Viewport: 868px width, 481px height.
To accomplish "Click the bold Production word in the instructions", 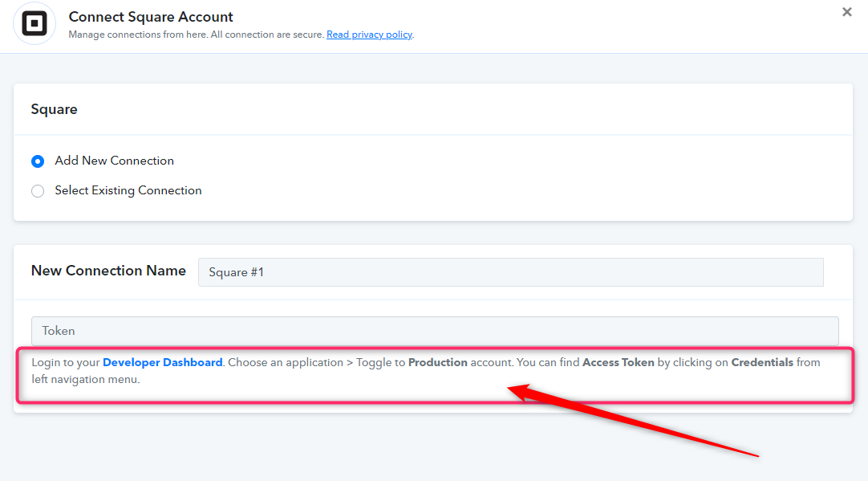I will point(437,362).
